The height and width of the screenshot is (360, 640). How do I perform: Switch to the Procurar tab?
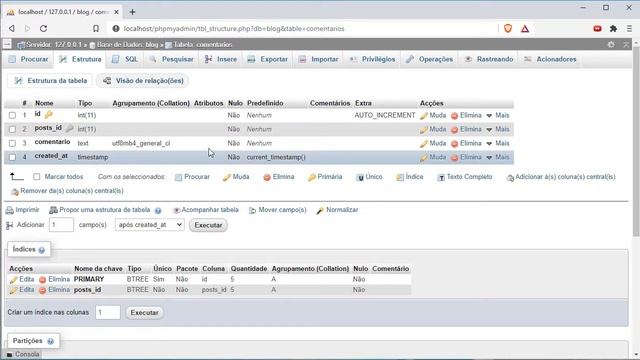(x=29, y=60)
